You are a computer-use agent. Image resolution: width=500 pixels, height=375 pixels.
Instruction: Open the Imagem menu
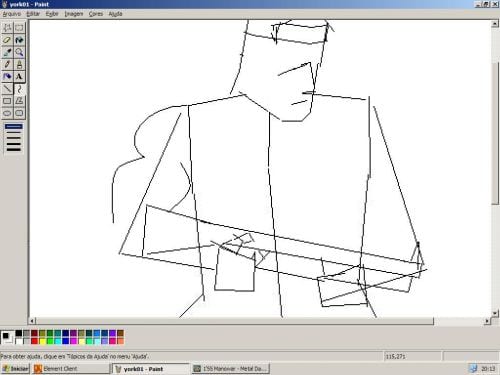[74, 14]
